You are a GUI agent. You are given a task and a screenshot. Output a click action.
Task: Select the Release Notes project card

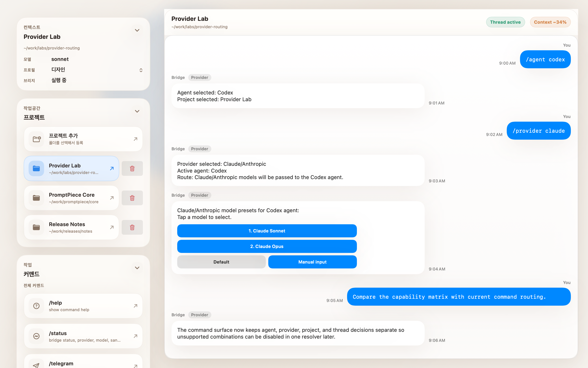pyautogui.click(x=71, y=227)
